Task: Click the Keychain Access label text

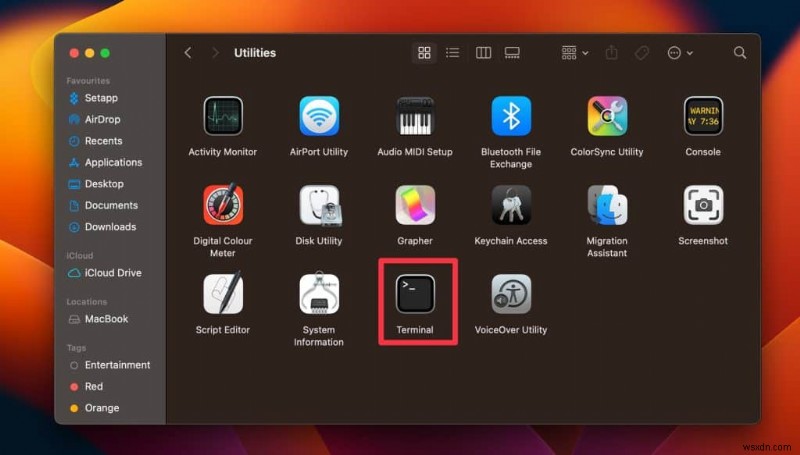Action: click(511, 241)
